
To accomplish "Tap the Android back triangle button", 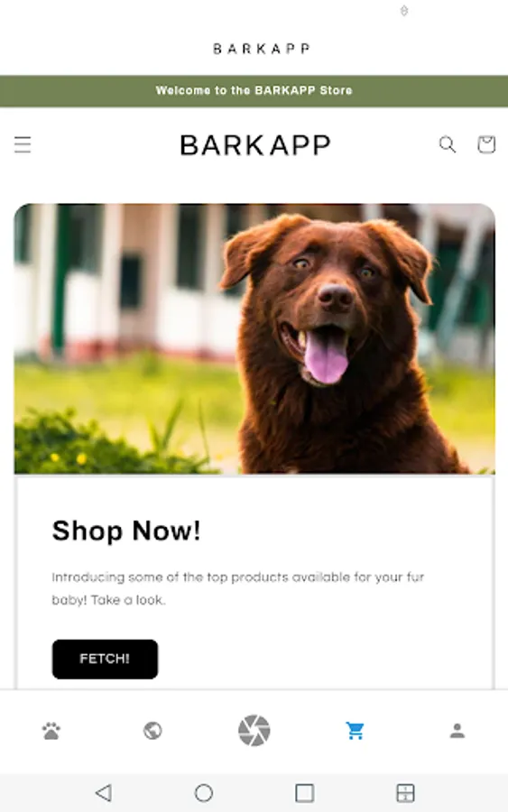I will tap(104, 792).
